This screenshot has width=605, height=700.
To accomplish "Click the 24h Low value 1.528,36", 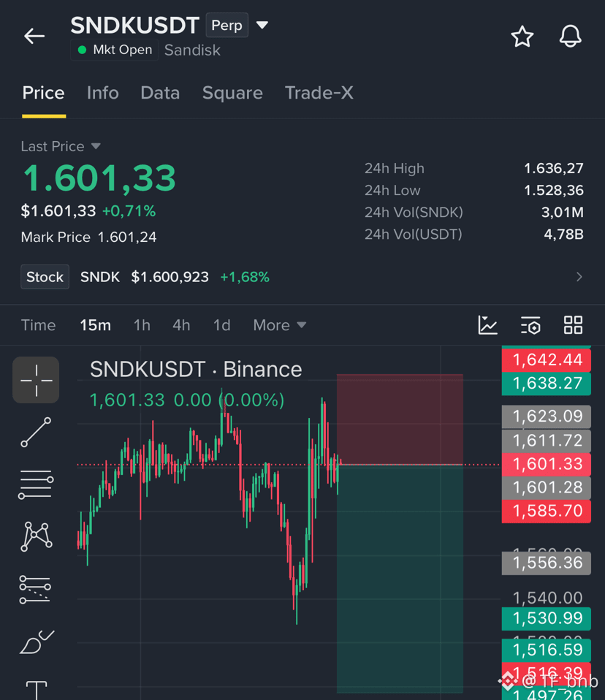I will coord(553,191).
